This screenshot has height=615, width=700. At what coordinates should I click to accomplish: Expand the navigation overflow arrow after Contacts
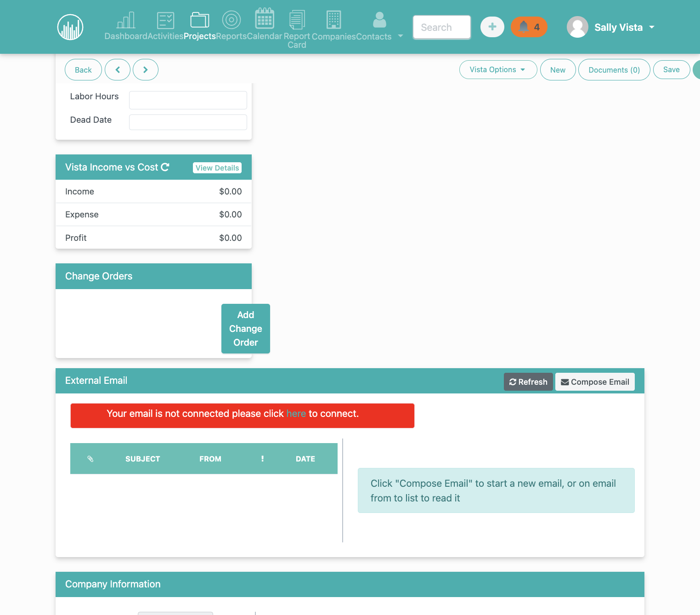[401, 36]
